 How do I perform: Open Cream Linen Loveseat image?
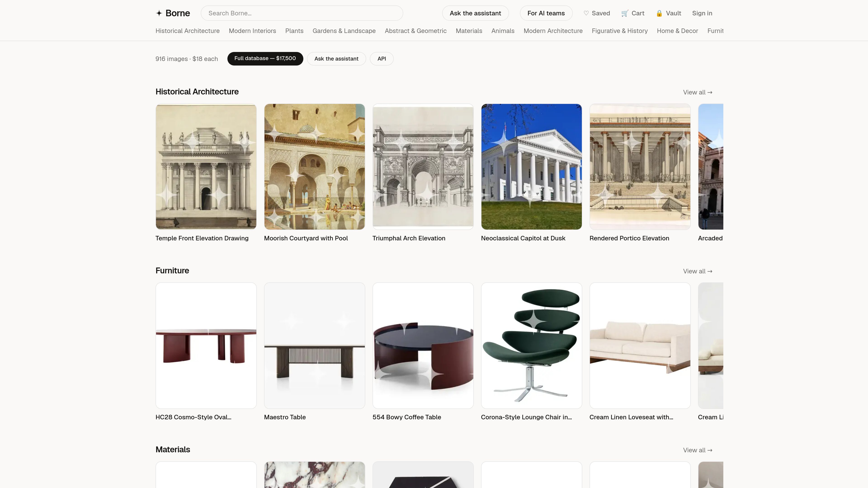[640, 345]
